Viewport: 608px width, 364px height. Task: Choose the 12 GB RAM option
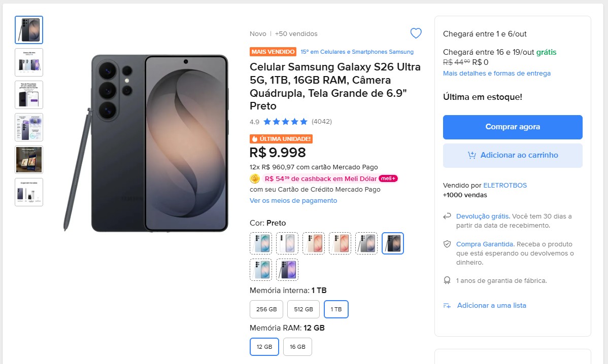click(264, 347)
